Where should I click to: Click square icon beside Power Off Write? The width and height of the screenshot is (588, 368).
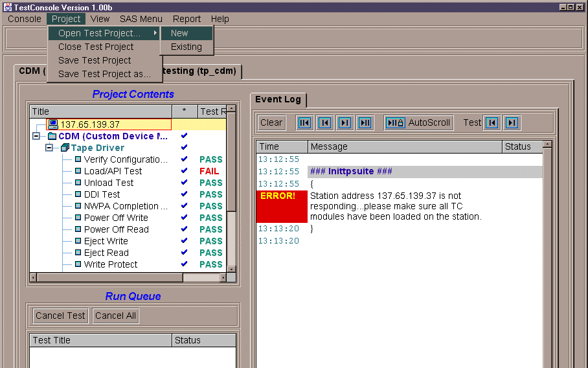point(78,217)
